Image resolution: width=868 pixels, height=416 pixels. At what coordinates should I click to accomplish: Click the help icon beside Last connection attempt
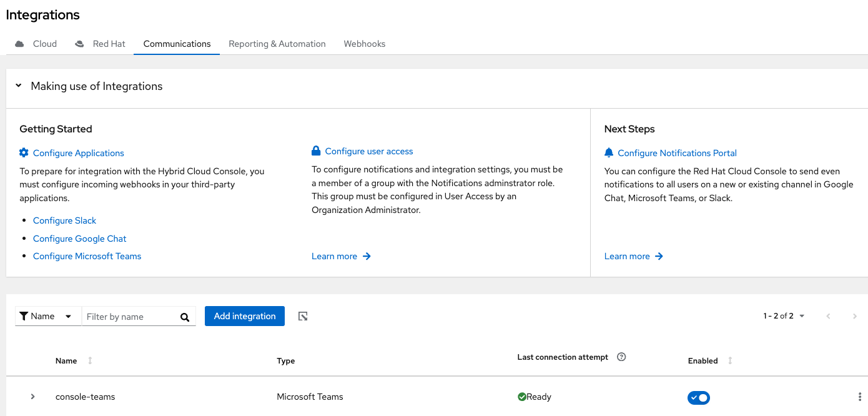coord(621,357)
